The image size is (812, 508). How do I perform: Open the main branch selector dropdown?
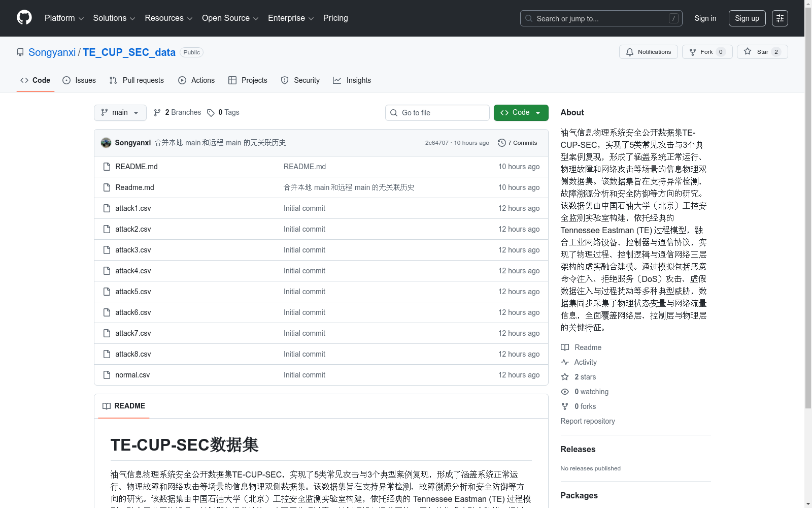click(x=120, y=113)
